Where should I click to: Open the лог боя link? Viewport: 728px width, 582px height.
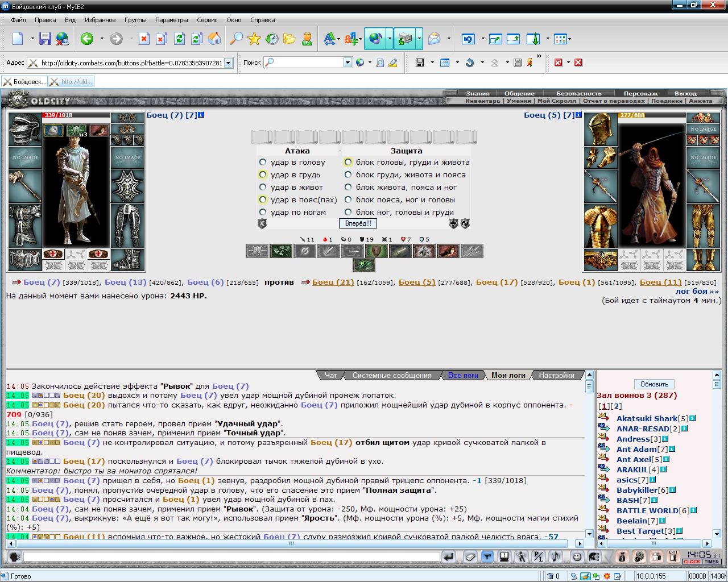697,291
